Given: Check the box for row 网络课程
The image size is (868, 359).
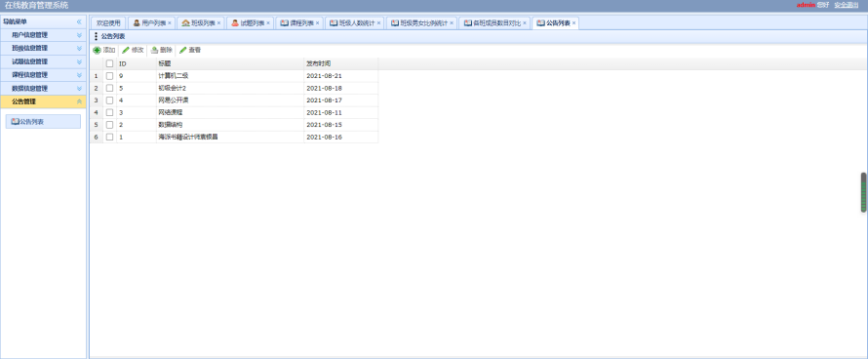Looking at the screenshot, I should (x=109, y=112).
